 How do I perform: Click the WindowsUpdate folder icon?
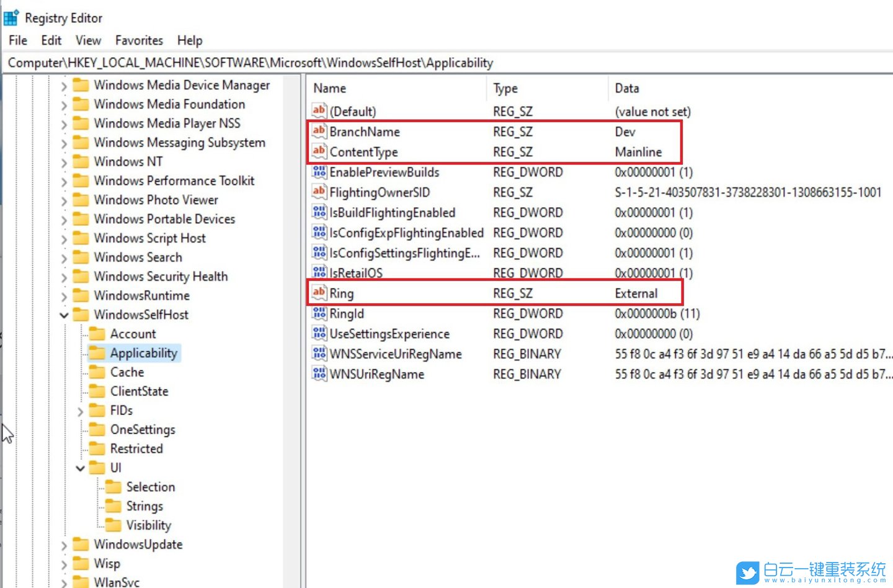pyautogui.click(x=81, y=545)
